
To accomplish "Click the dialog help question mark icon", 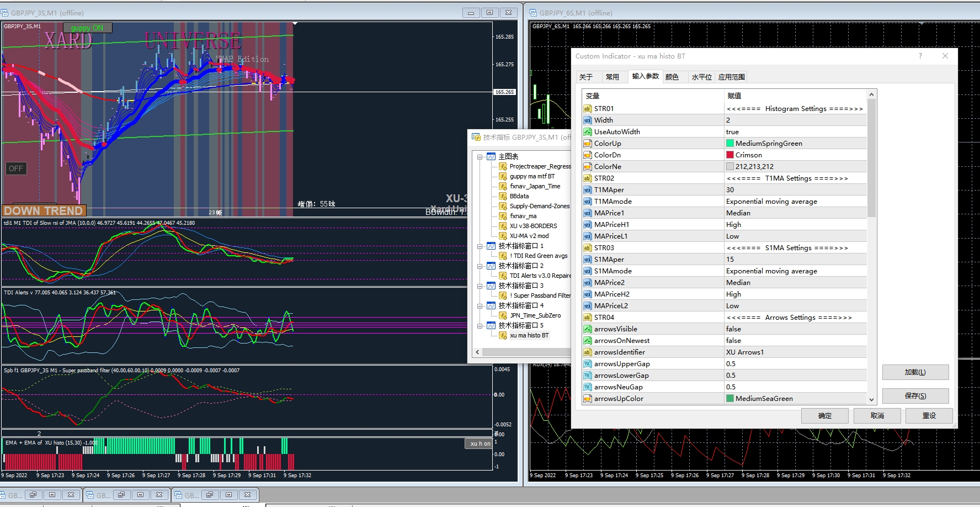I will tap(920, 56).
